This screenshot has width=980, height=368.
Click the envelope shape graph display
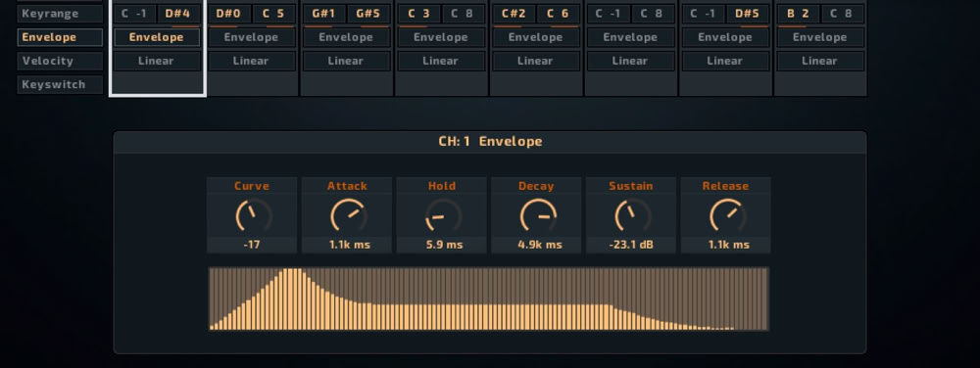(489, 299)
